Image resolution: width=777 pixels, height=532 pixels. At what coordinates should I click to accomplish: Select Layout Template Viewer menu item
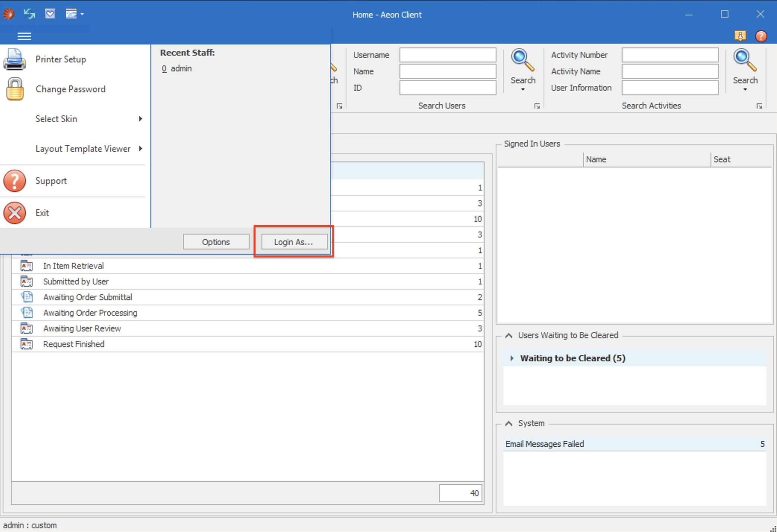[83, 148]
